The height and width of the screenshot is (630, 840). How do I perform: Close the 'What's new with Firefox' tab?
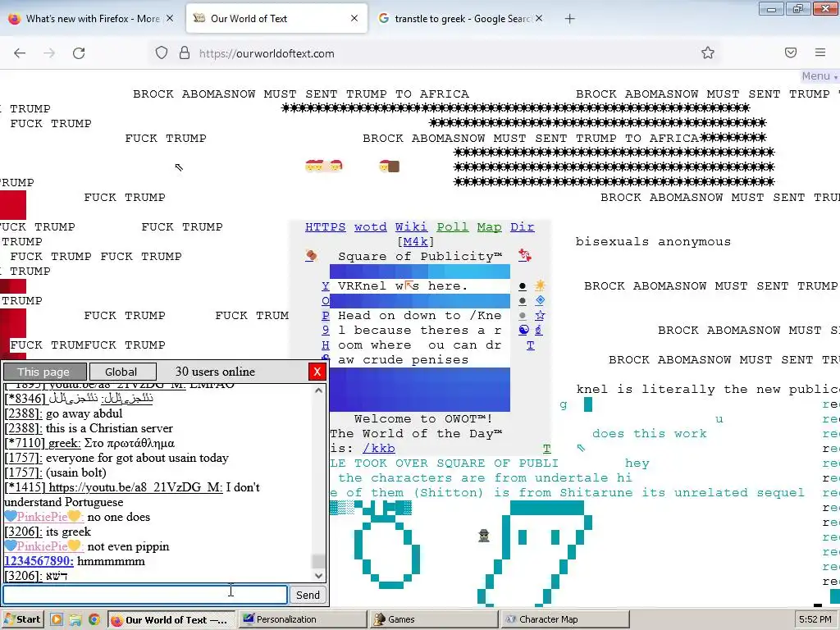(170, 18)
